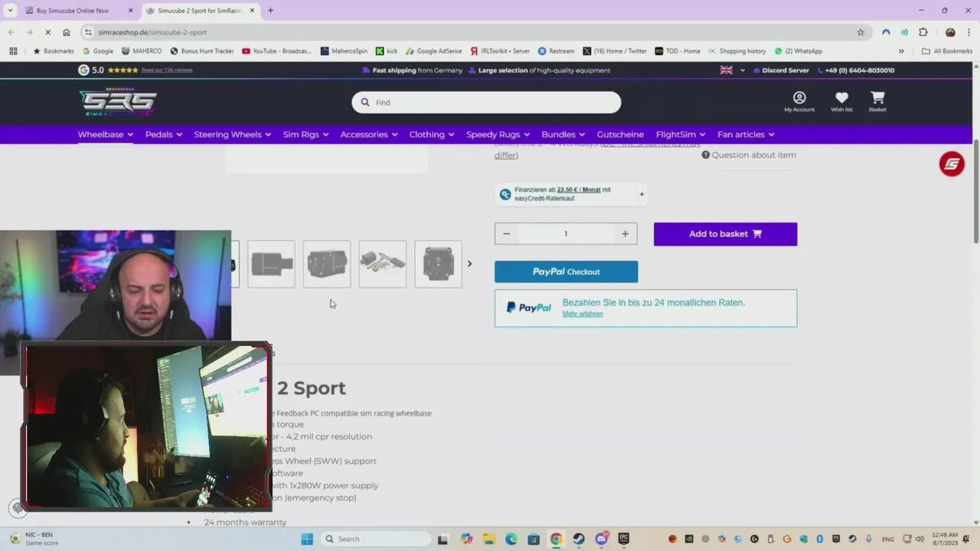980x551 pixels.
Task: Expand the Fan articles menu
Action: click(x=746, y=135)
